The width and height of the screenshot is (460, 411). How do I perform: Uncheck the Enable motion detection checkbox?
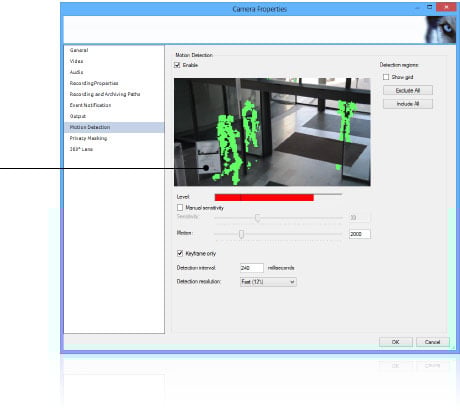point(177,65)
